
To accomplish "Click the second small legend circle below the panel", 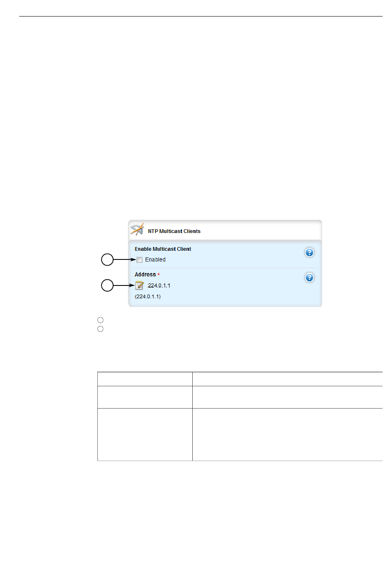I will (100, 329).
